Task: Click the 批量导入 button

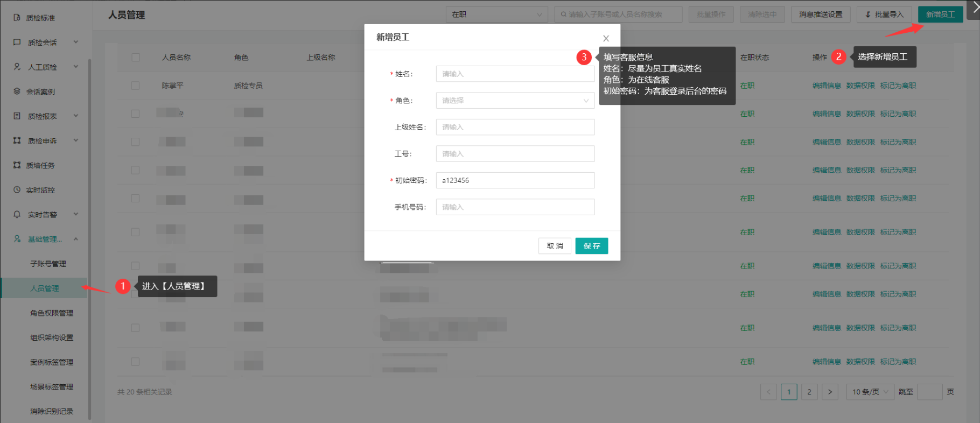Action: [884, 15]
